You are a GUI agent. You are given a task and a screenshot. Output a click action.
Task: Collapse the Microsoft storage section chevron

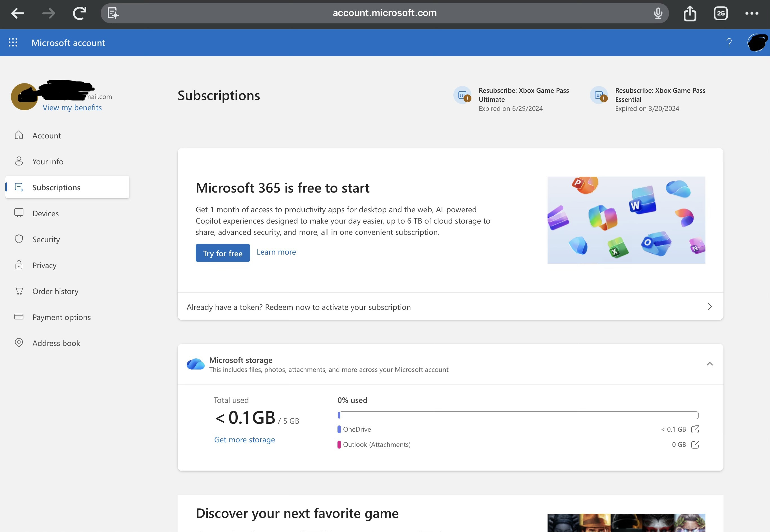710,364
